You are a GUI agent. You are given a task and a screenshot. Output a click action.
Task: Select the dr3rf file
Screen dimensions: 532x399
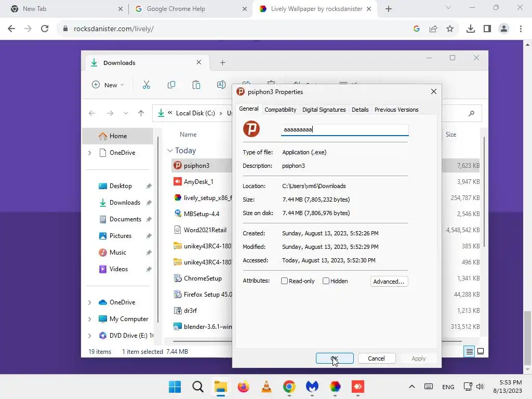pos(190,311)
